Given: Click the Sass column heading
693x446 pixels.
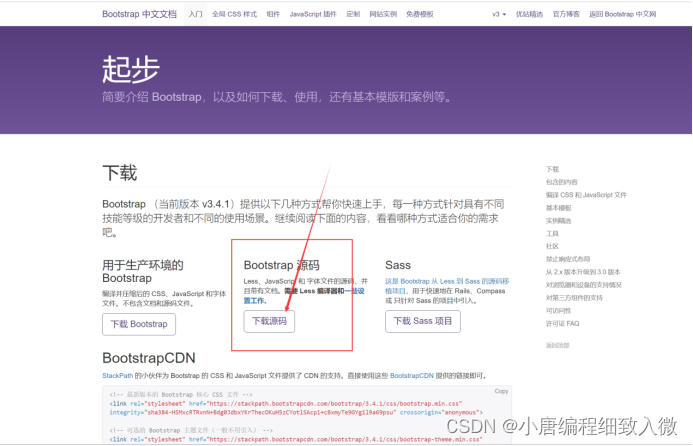Looking at the screenshot, I should [398, 265].
